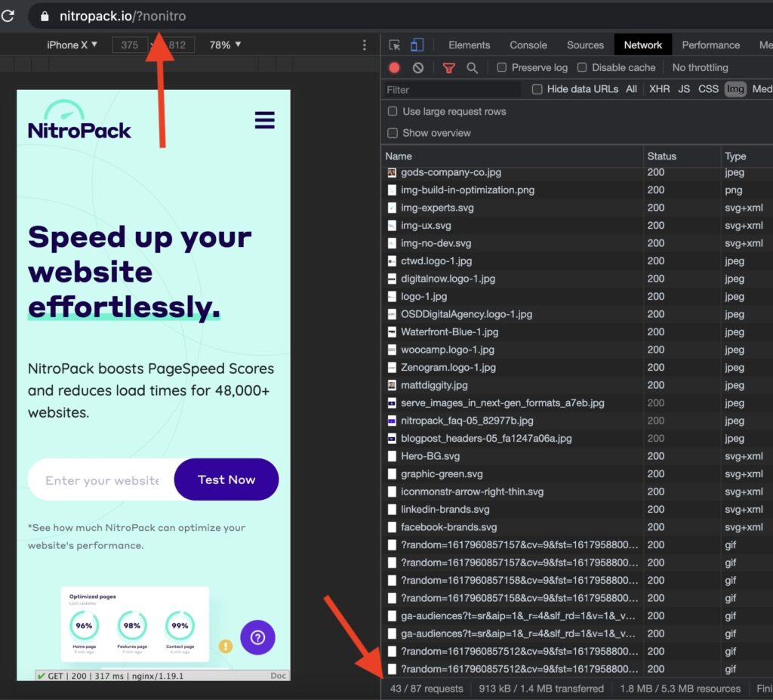Sort by Status column header
Screen dimensions: 773x700
click(682, 156)
